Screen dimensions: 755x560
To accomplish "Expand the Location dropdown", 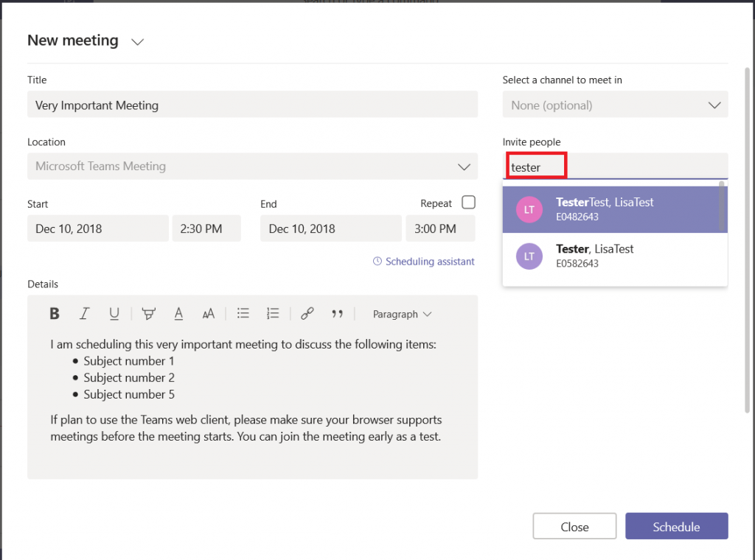I will coord(464,167).
